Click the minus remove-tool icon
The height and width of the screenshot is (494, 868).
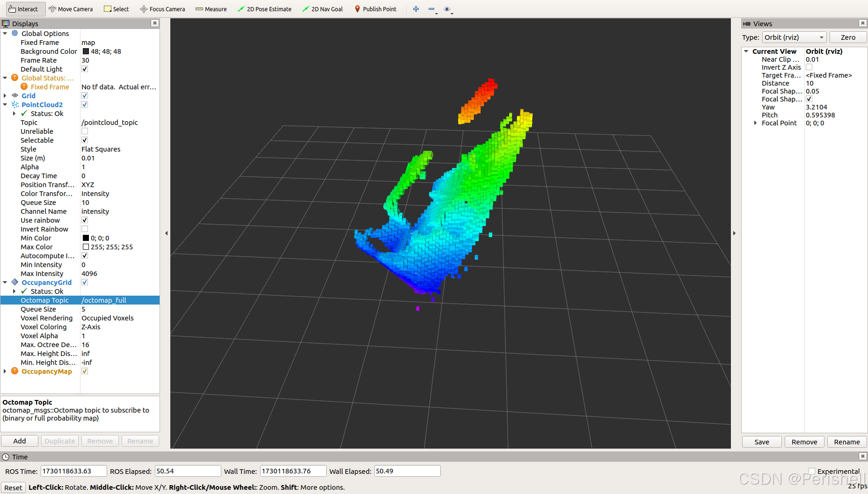(431, 9)
